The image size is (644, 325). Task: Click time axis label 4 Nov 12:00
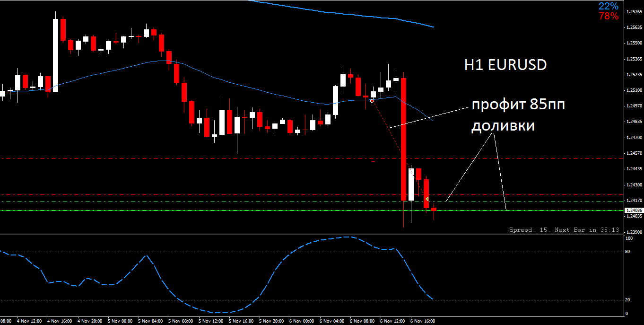(30, 321)
